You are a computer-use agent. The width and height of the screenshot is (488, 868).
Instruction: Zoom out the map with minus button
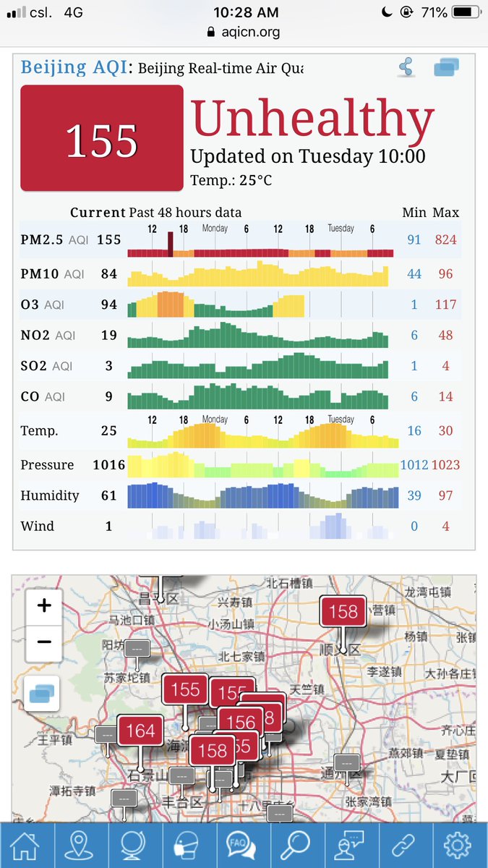[43, 642]
